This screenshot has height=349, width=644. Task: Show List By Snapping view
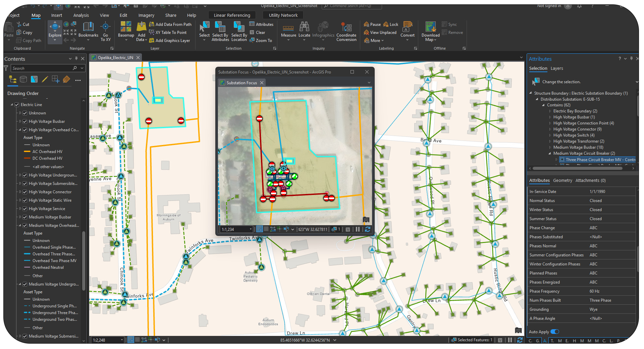tap(55, 79)
